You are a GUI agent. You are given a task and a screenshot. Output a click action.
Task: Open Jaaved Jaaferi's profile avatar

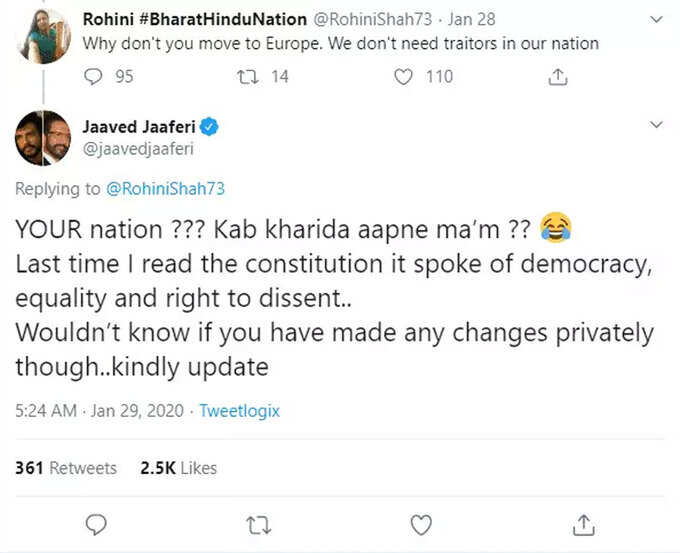click(x=43, y=138)
